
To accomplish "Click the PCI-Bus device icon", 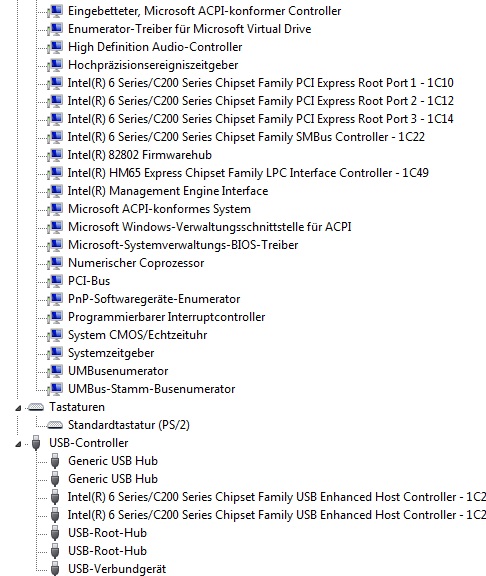I will (x=55, y=281).
